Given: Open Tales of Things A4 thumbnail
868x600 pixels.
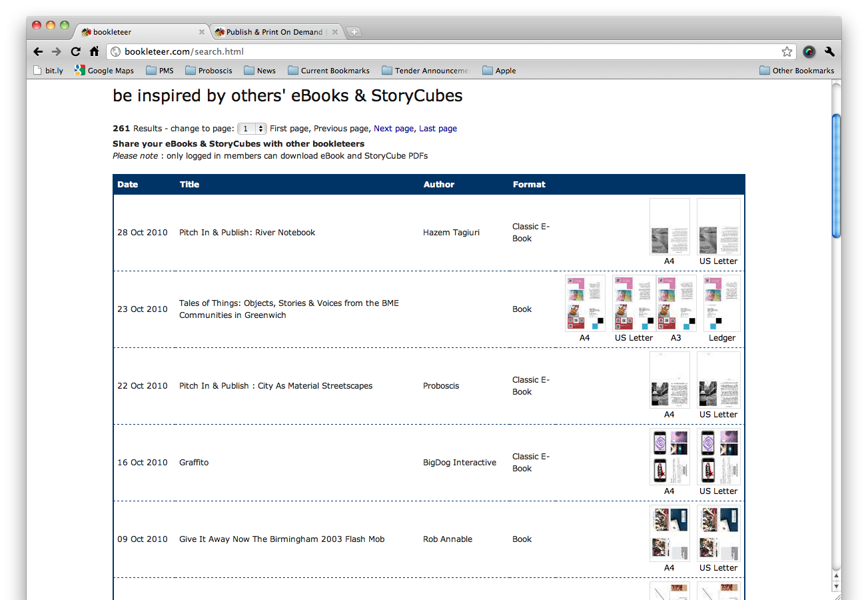Looking at the screenshot, I should pos(585,303).
